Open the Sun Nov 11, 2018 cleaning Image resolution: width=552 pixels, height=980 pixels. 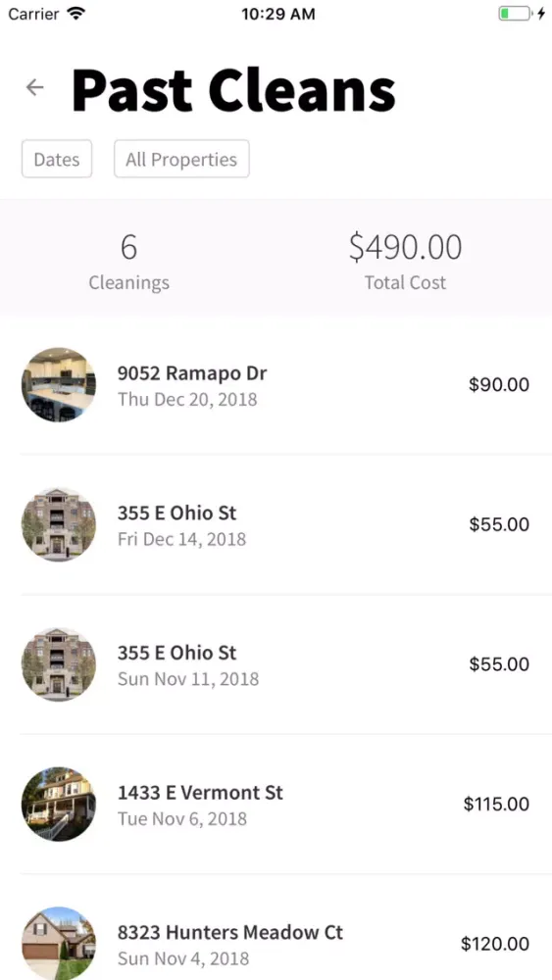[x=276, y=664]
